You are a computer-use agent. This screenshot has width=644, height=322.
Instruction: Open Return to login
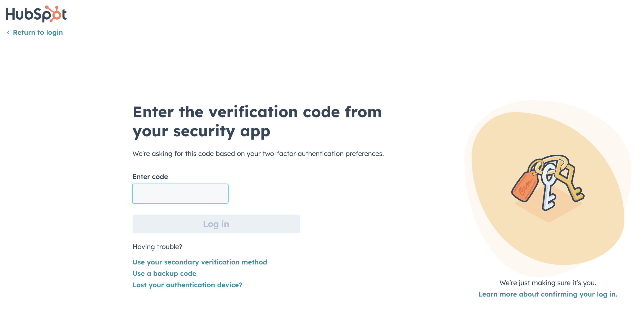38,32
